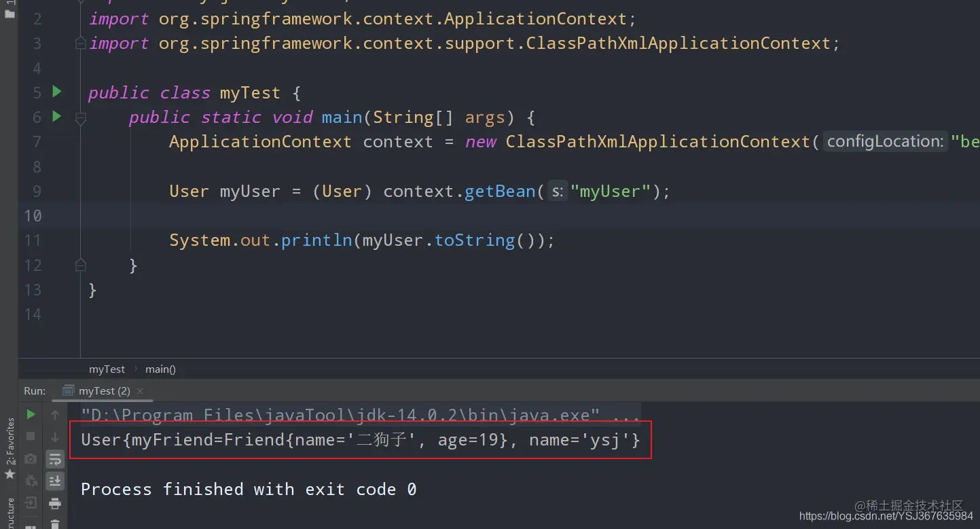This screenshot has height=529, width=980.
Task: Click the run gutter arrow beside the main method
Action: (57, 117)
